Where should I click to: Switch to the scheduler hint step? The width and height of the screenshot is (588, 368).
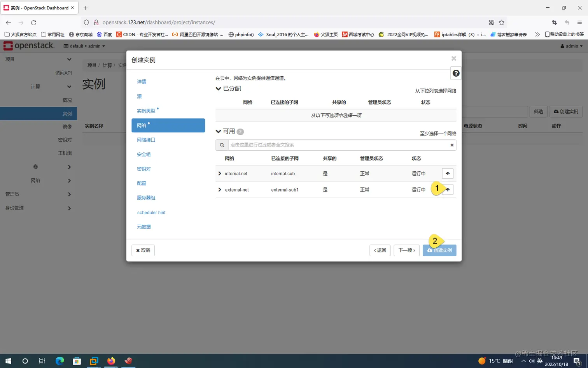click(x=151, y=213)
